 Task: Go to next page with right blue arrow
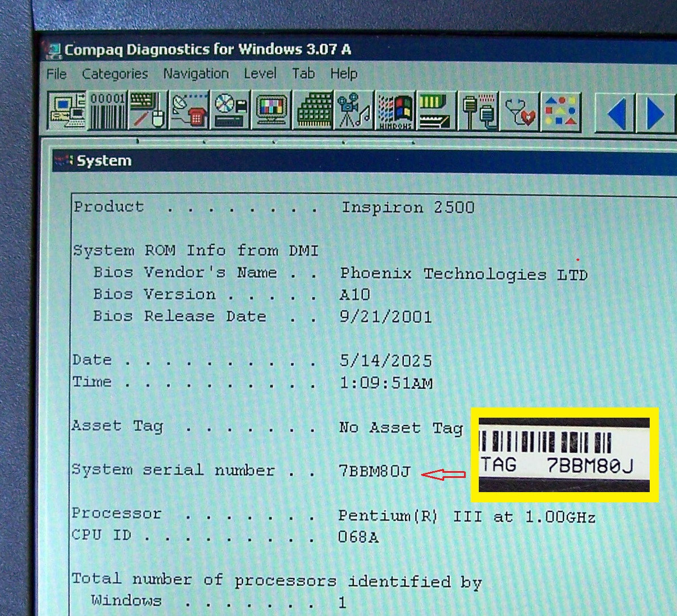tap(655, 114)
